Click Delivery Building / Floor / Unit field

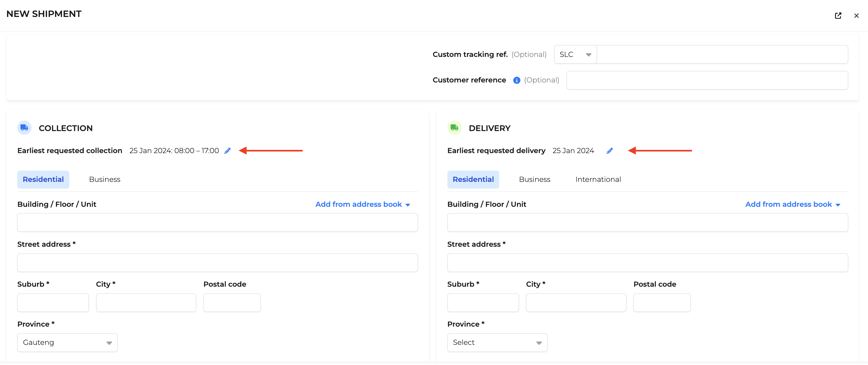coord(647,222)
